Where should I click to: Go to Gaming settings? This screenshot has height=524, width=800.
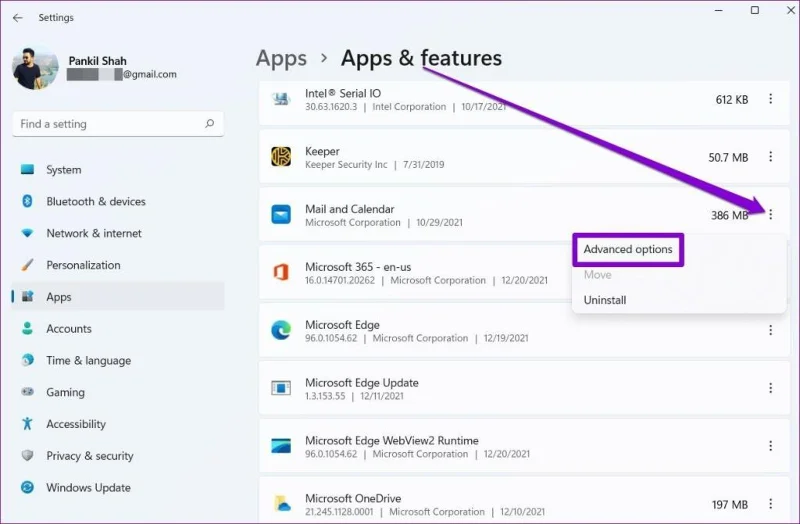coord(118,392)
